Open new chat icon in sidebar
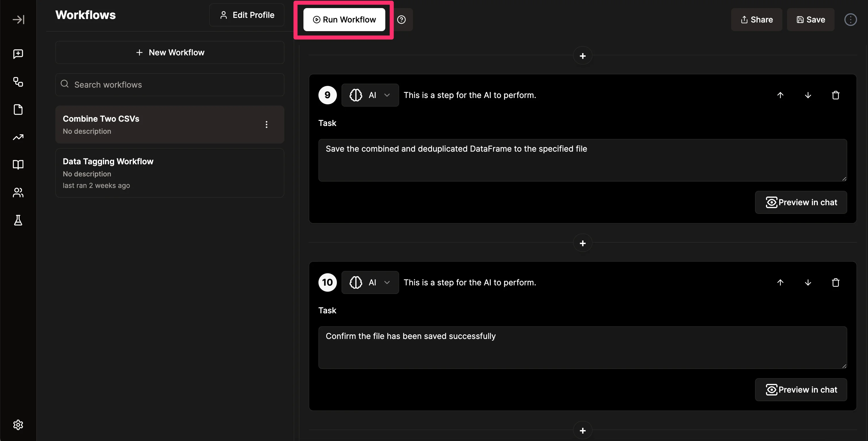The width and height of the screenshot is (868, 441). point(18,54)
